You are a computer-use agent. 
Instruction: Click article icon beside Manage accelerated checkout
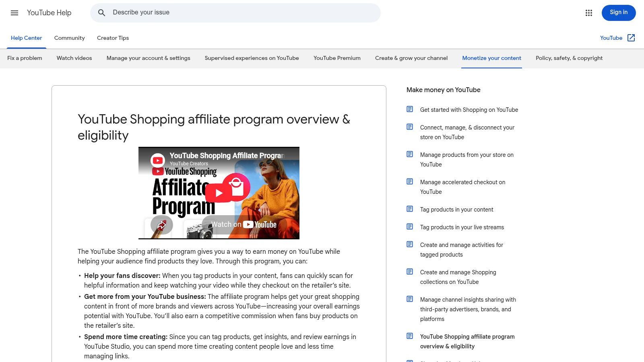[x=410, y=181]
